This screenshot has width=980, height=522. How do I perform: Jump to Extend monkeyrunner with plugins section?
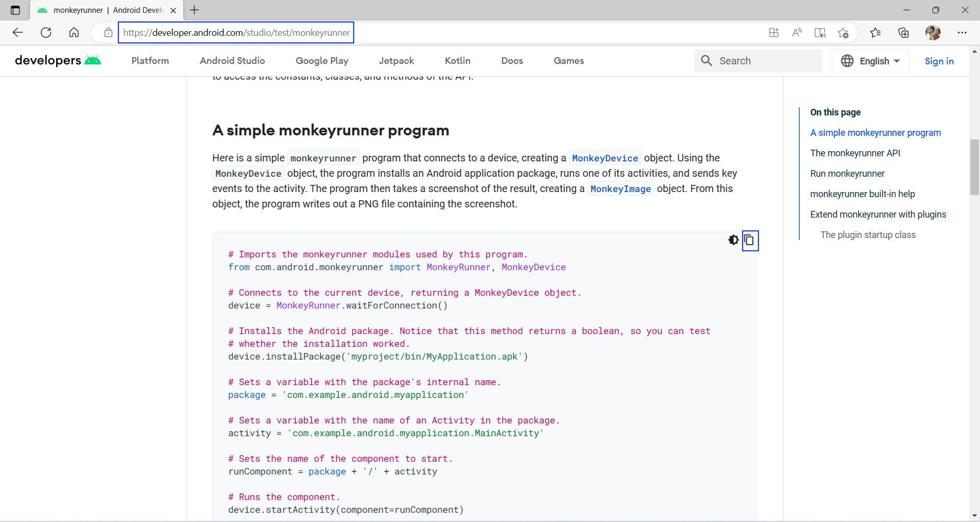coord(878,215)
